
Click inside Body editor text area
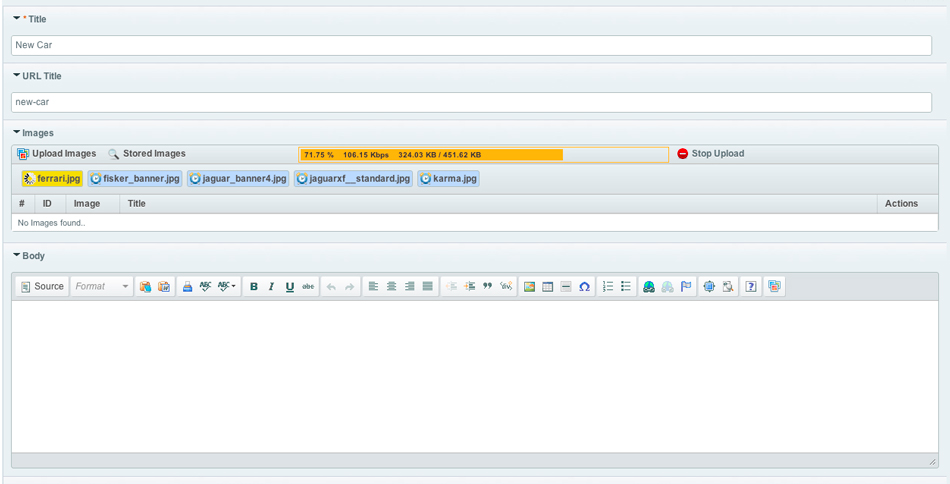click(474, 376)
